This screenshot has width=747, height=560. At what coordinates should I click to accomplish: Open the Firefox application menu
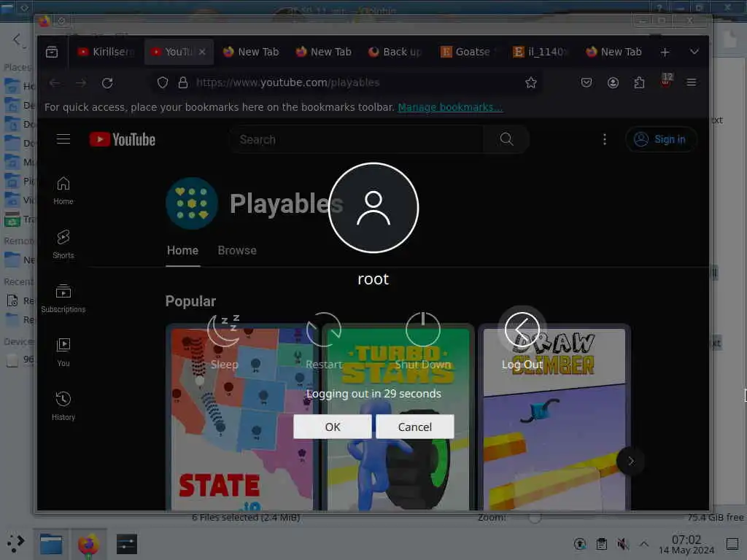pyautogui.click(x=692, y=83)
